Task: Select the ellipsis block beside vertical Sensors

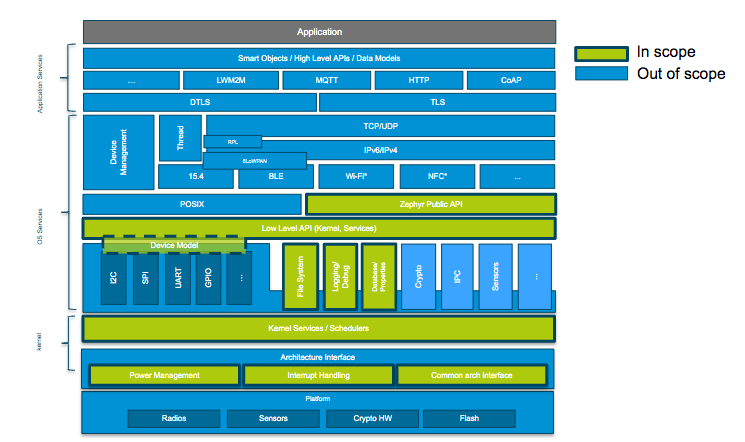Action: 535,277
